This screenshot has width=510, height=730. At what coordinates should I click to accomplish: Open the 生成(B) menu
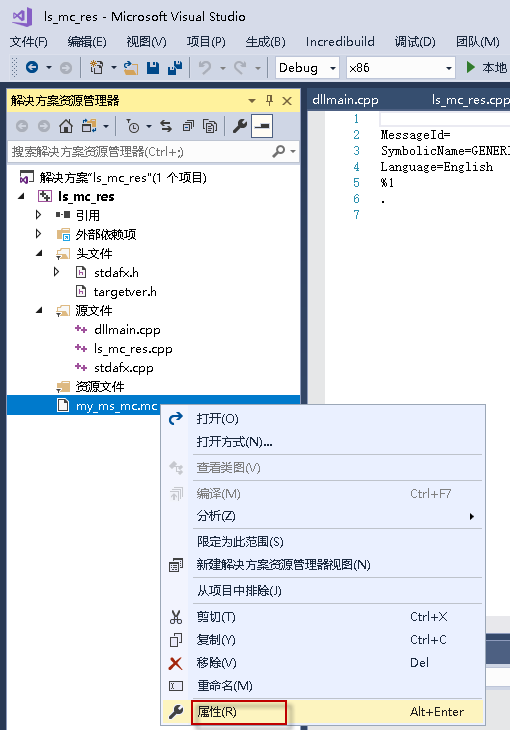click(265, 41)
